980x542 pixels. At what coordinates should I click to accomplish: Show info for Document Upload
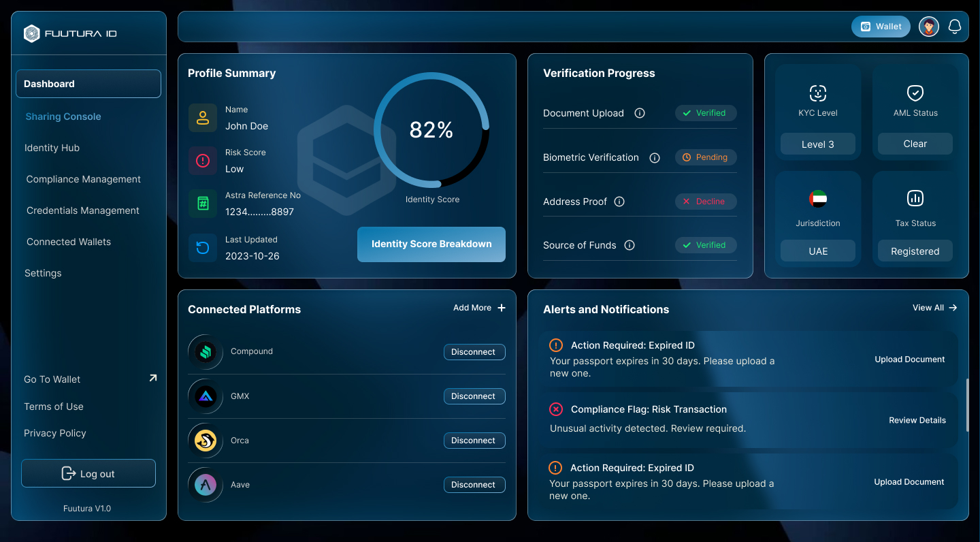click(640, 113)
